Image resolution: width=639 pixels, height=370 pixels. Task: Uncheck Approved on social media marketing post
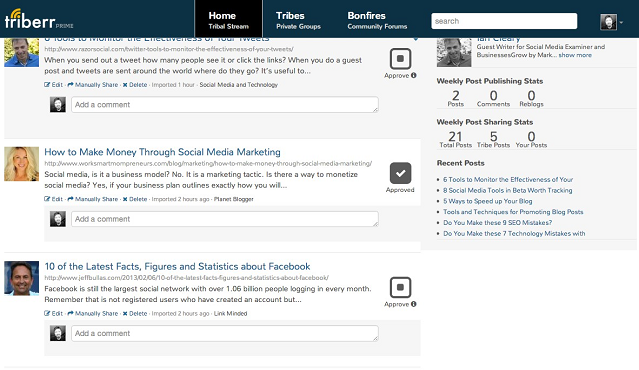click(400, 173)
